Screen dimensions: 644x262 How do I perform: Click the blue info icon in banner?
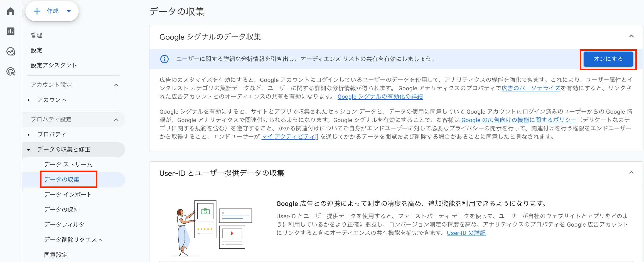click(x=164, y=59)
